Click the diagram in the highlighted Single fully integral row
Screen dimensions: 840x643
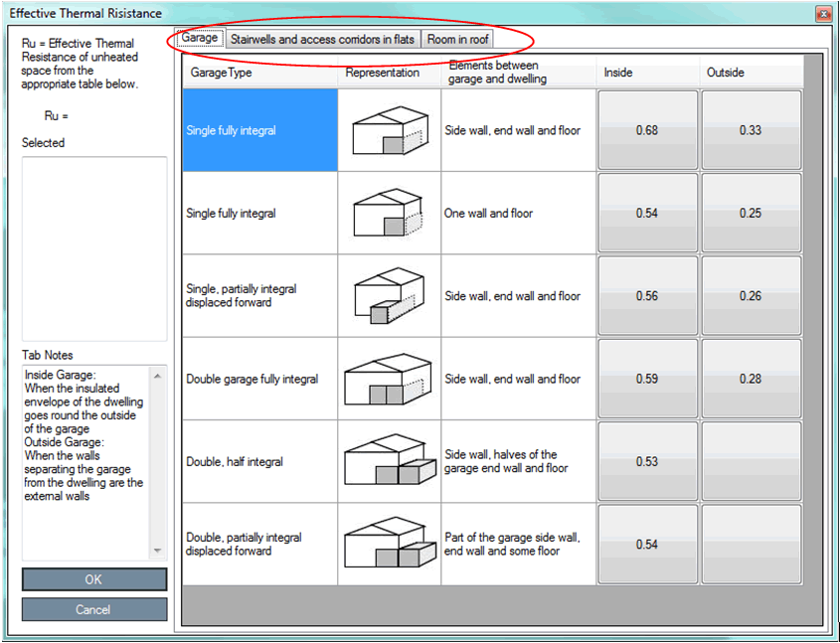pos(390,130)
